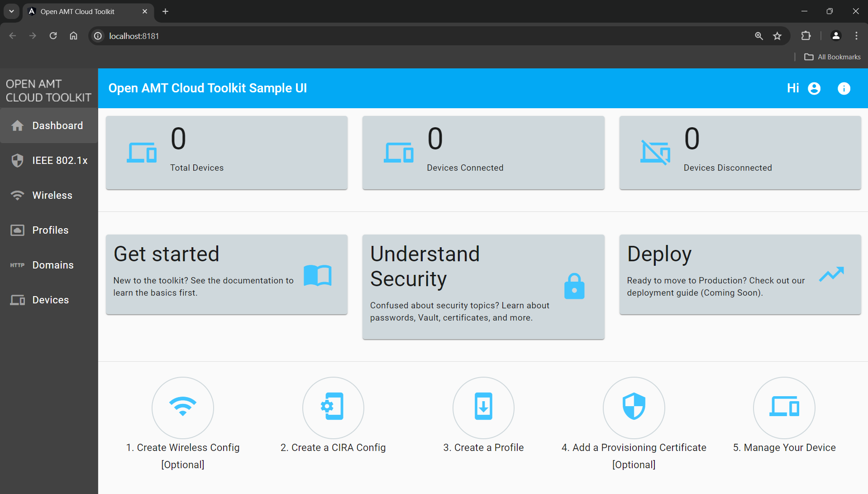Open the zoom magnifier icon in address bar

(x=759, y=36)
